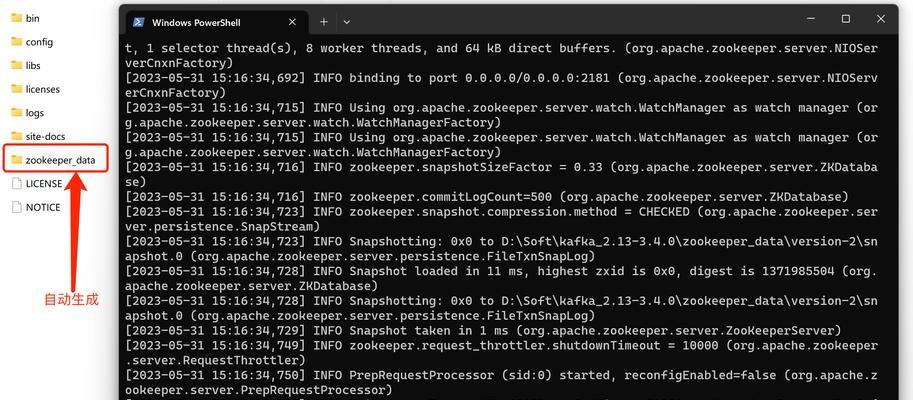Click the log line with Snapshot taken in 1 ms
The image size is (913, 400).
pyautogui.click(x=483, y=331)
